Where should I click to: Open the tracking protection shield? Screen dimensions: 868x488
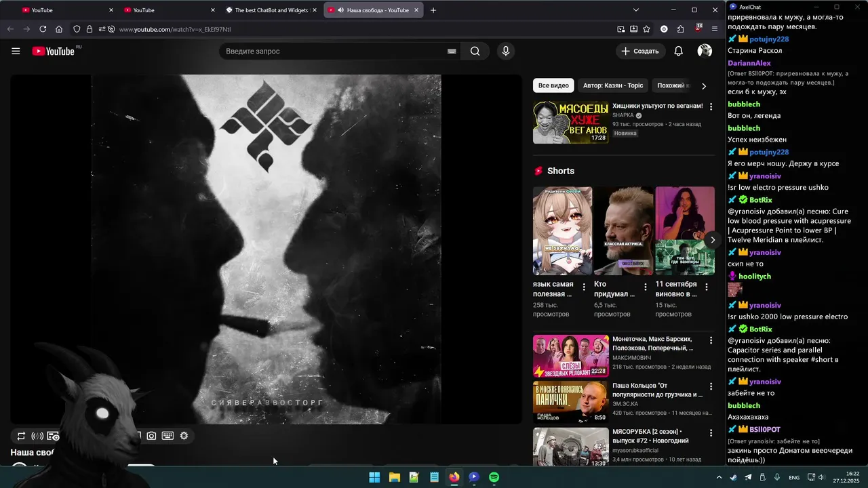click(x=77, y=29)
